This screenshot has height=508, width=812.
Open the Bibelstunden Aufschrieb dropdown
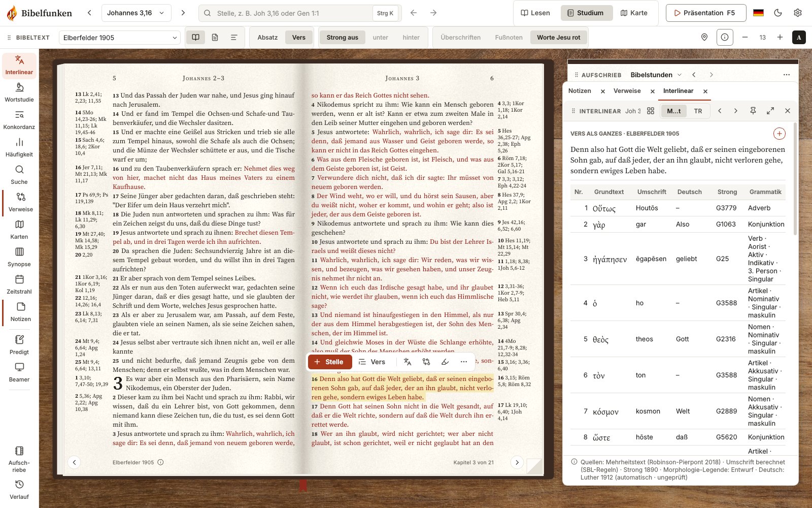coord(656,75)
